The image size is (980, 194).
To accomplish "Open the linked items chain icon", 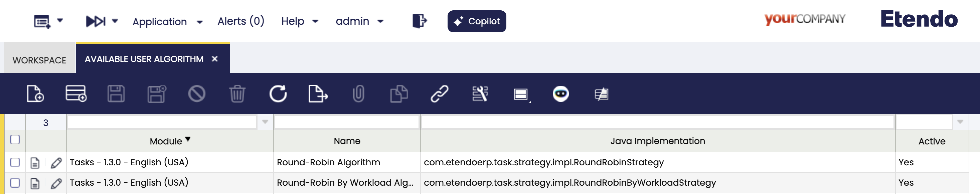I will 440,94.
